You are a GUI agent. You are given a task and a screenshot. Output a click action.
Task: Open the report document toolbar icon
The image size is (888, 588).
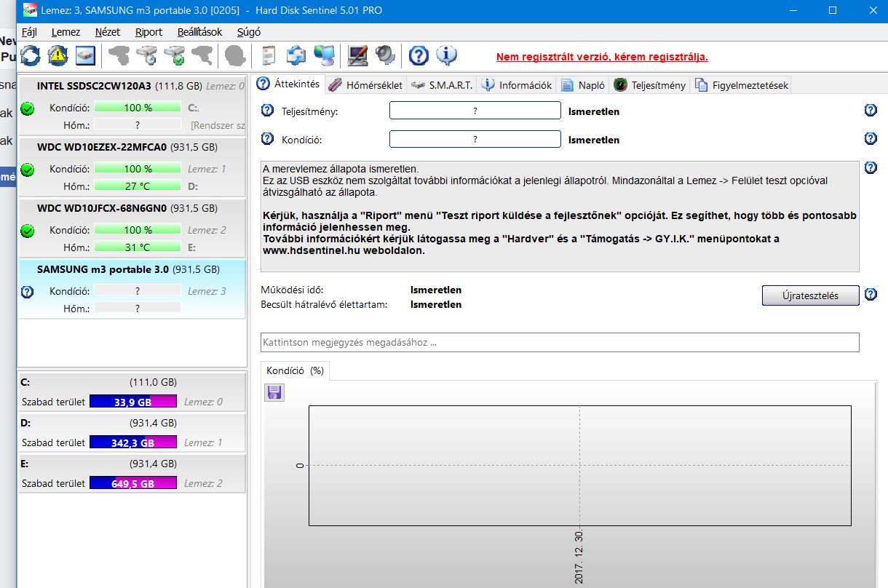[269, 55]
